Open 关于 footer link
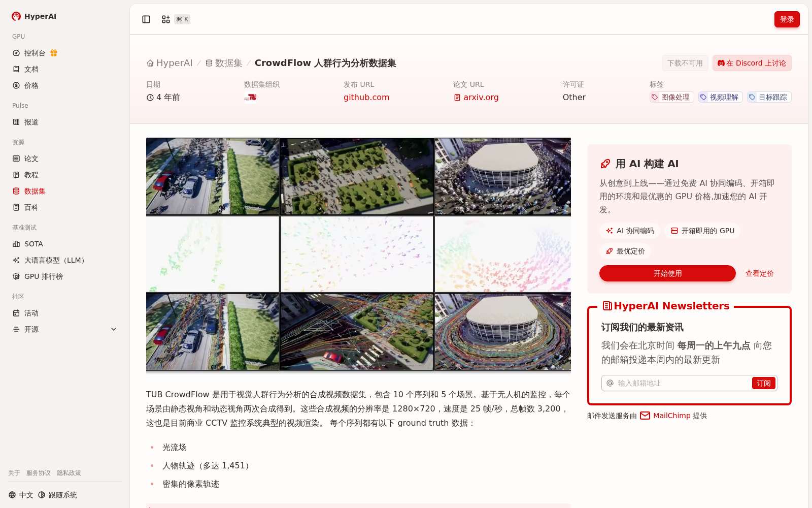Viewport: 812px width, 508px height. [x=14, y=473]
